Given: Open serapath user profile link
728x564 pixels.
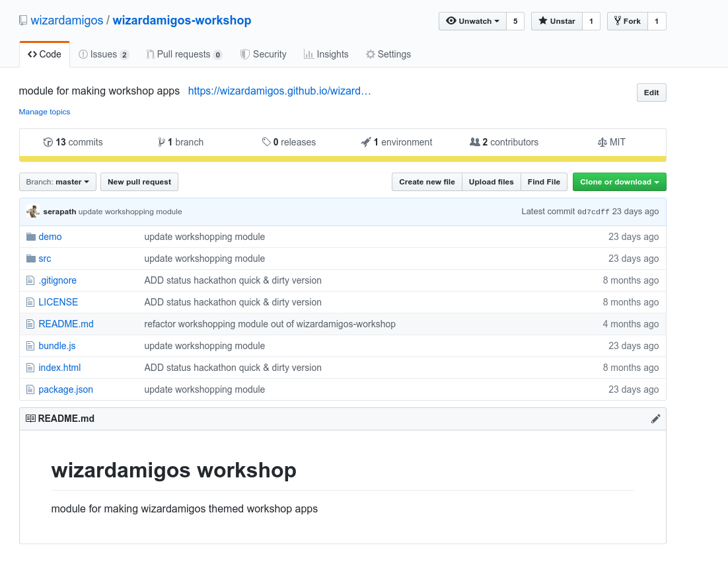Looking at the screenshot, I should click(59, 212).
